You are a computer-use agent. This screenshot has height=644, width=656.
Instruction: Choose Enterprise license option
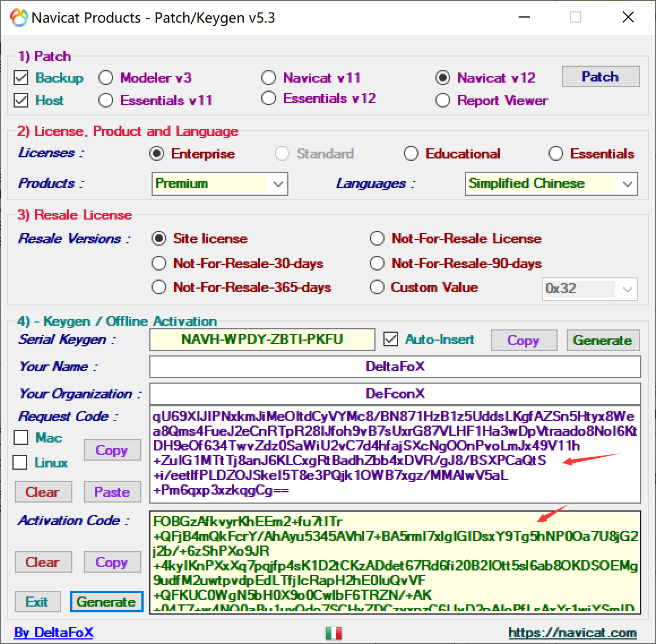157,154
